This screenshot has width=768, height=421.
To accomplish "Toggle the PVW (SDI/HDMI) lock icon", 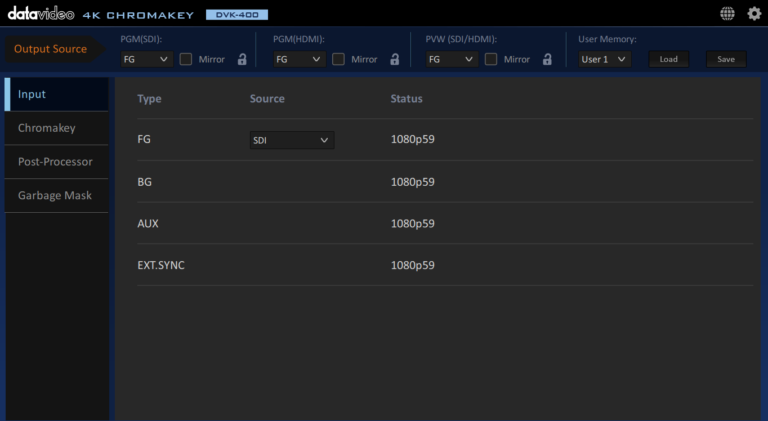I will [x=547, y=59].
